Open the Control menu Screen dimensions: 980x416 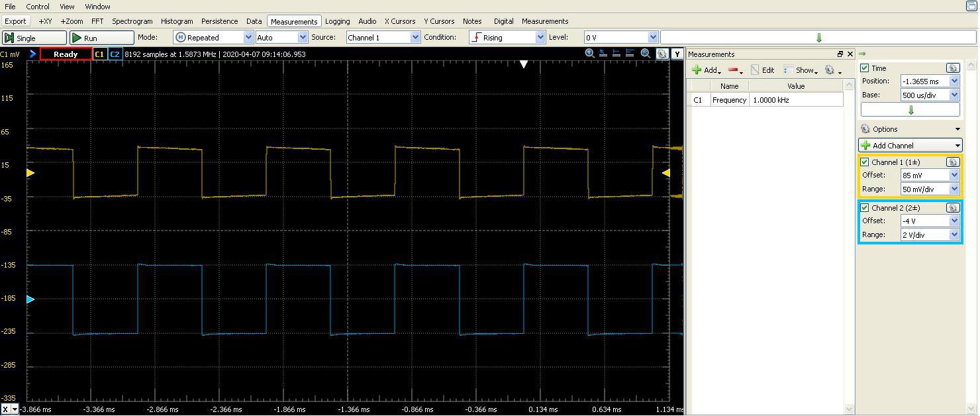(38, 7)
